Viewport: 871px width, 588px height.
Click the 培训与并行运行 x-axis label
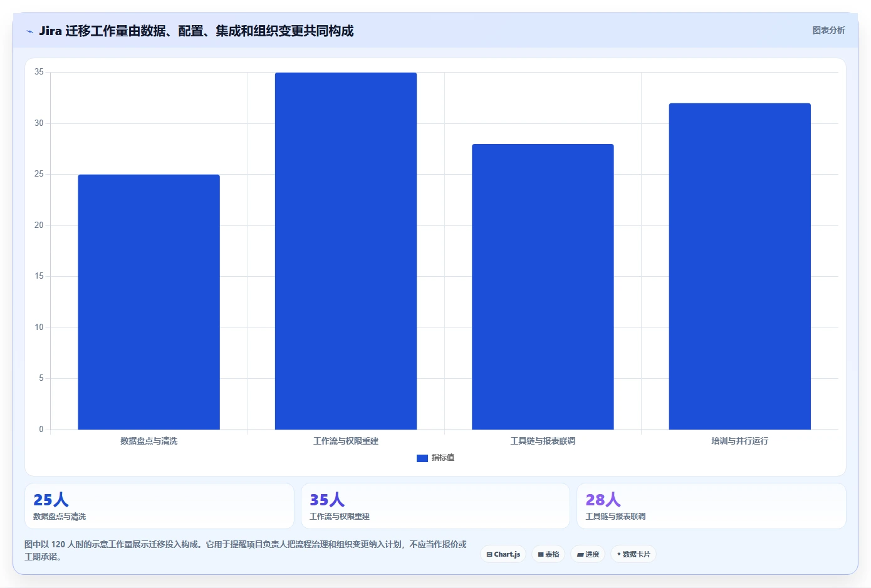click(740, 441)
